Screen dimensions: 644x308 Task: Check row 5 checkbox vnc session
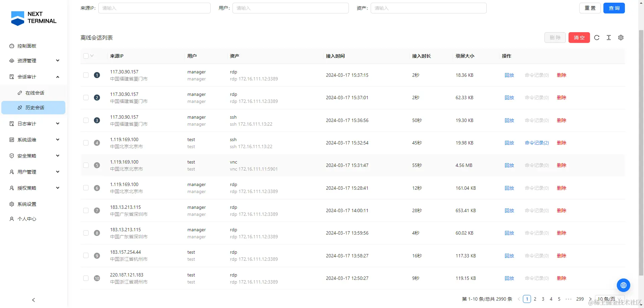click(x=86, y=165)
